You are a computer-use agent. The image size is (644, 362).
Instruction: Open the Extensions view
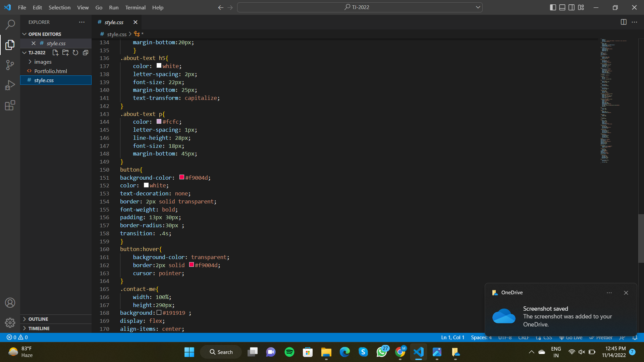[10, 106]
